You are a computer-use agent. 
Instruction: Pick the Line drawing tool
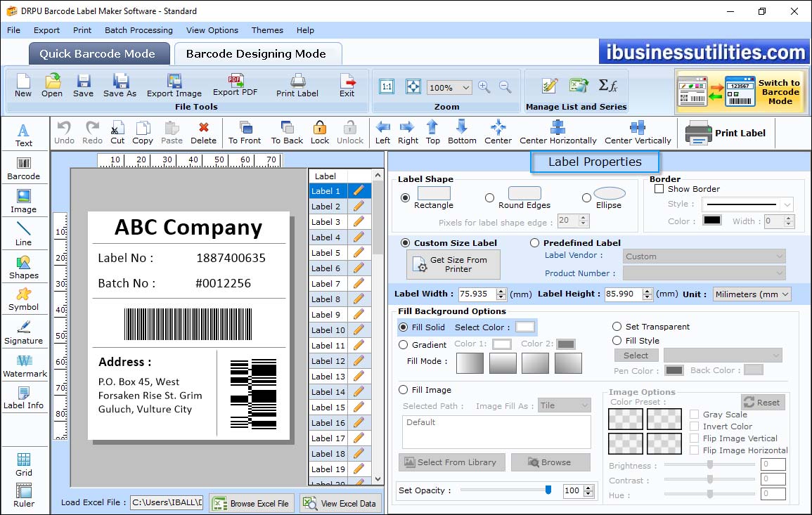(24, 234)
